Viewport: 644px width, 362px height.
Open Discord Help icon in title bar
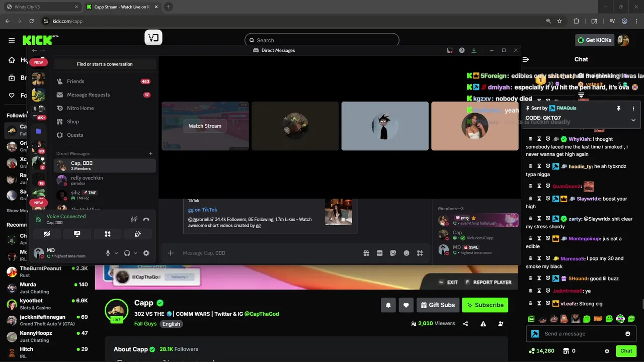pyautogui.click(x=462, y=50)
